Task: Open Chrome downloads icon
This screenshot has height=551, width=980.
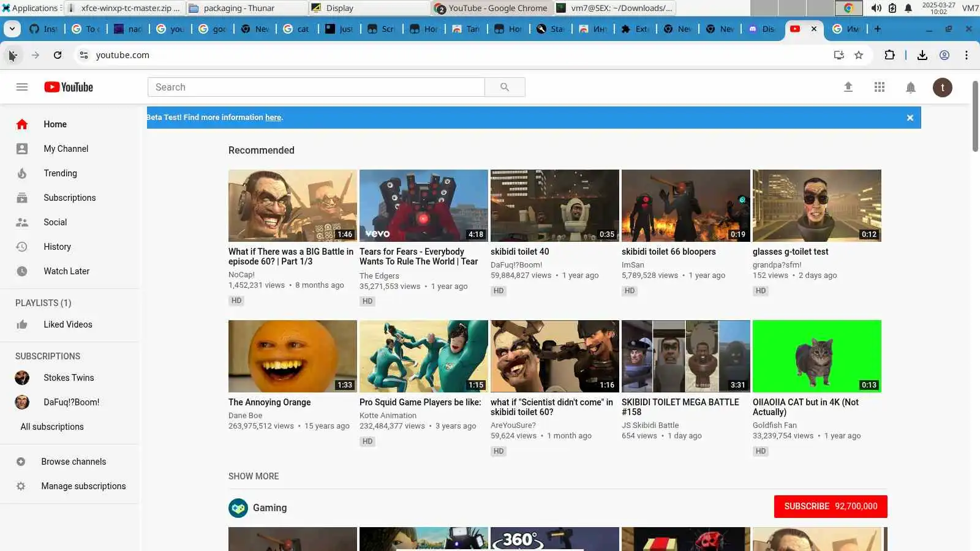Action: point(922,55)
